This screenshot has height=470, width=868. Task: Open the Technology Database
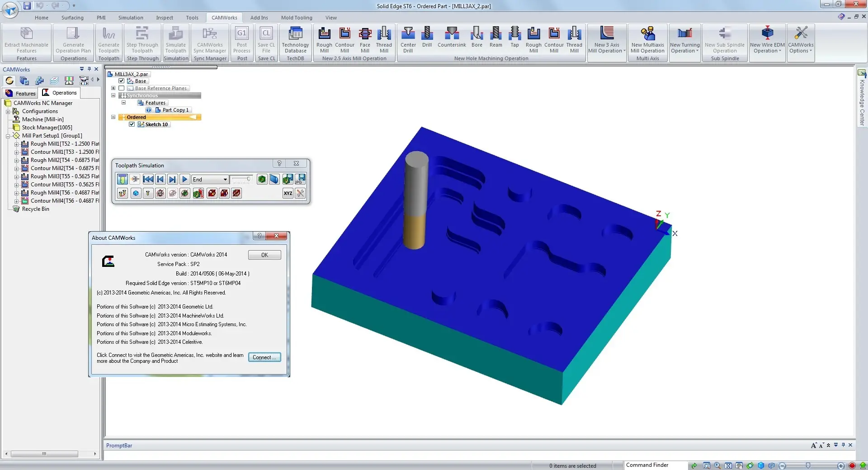295,40
